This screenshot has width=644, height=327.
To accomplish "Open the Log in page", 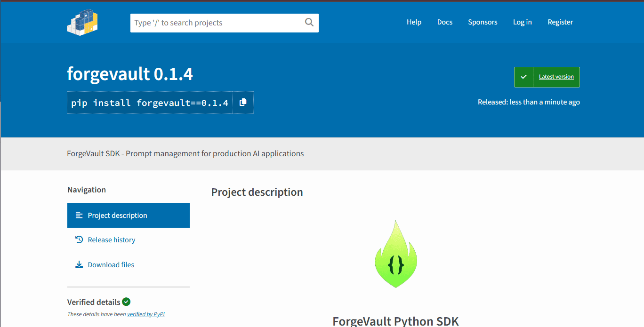I will [522, 22].
